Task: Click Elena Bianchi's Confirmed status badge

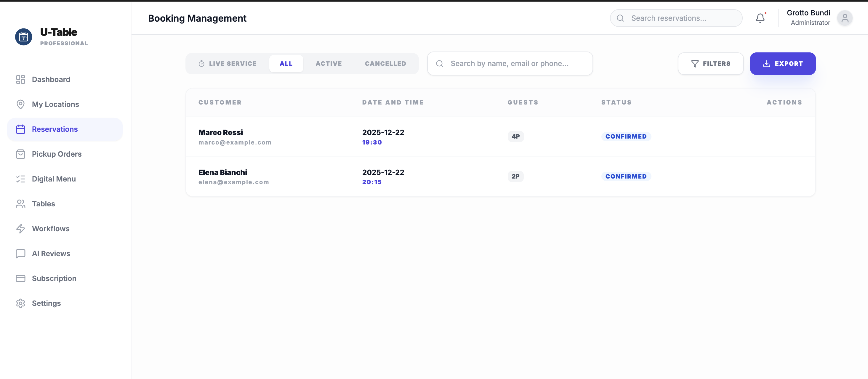Action: pyautogui.click(x=626, y=176)
